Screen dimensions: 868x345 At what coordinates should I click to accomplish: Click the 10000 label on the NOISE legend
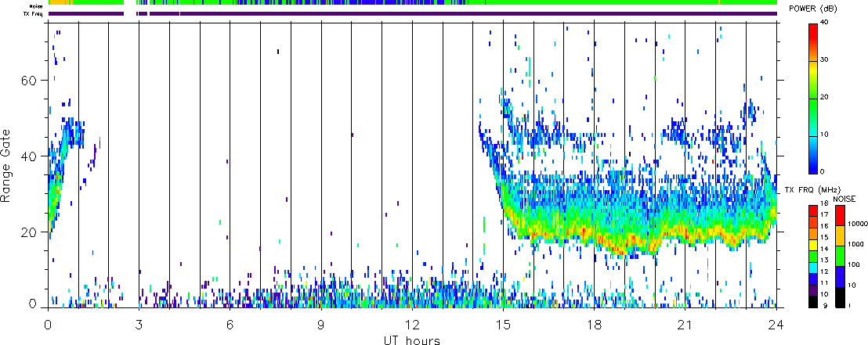(x=858, y=224)
